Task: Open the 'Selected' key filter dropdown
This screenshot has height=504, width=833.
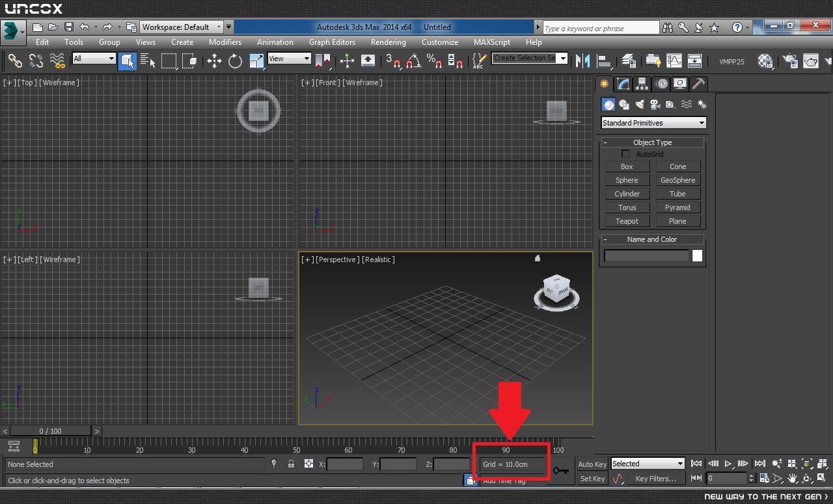Action: [x=648, y=464]
